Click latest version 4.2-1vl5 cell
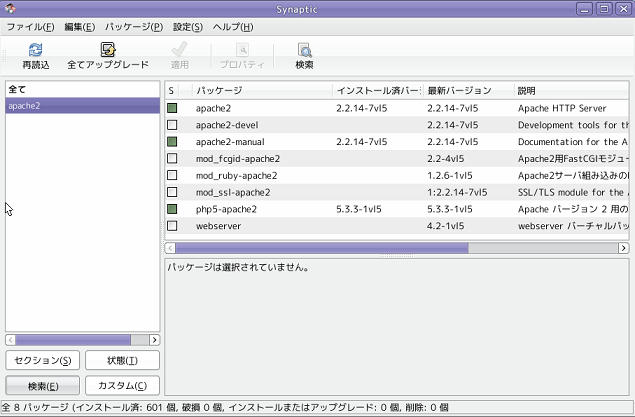This screenshot has height=417, width=635. [445, 226]
